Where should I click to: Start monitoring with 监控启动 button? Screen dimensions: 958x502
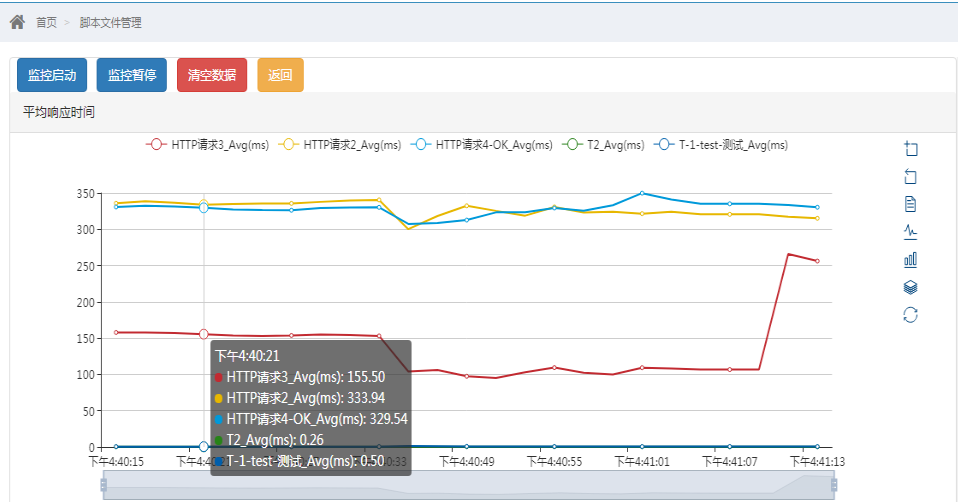click(x=52, y=75)
